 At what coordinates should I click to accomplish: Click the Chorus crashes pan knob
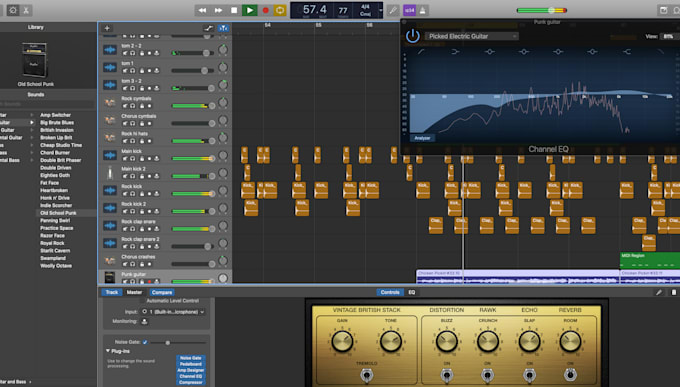(223, 261)
